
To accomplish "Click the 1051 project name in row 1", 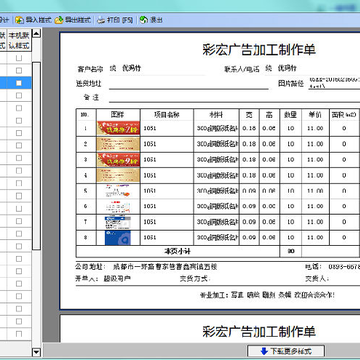I will coord(150,128).
